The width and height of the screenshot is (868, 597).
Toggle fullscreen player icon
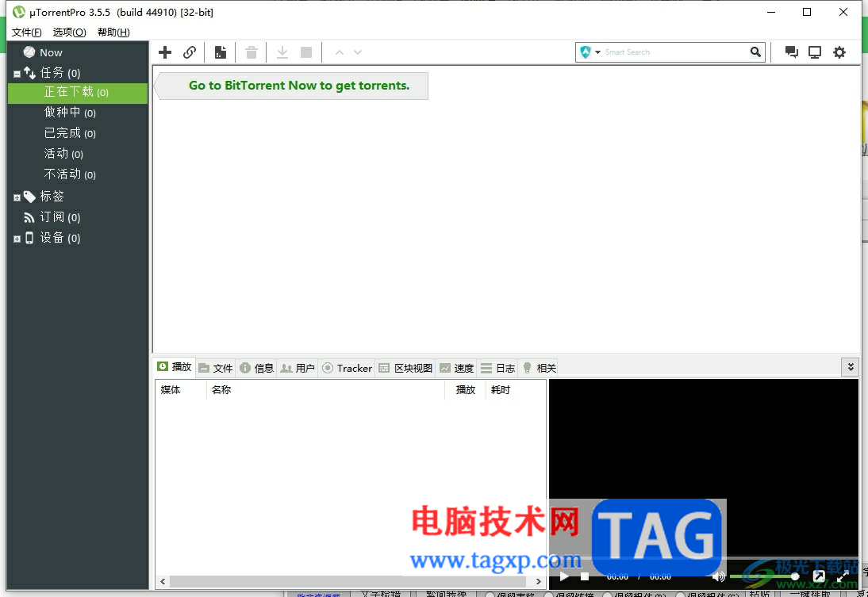(x=843, y=576)
